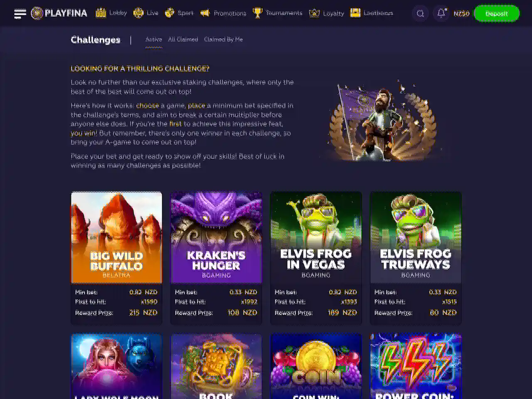Click the Lootboxes chest icon
Screen dimensions: 532x399
355,13
